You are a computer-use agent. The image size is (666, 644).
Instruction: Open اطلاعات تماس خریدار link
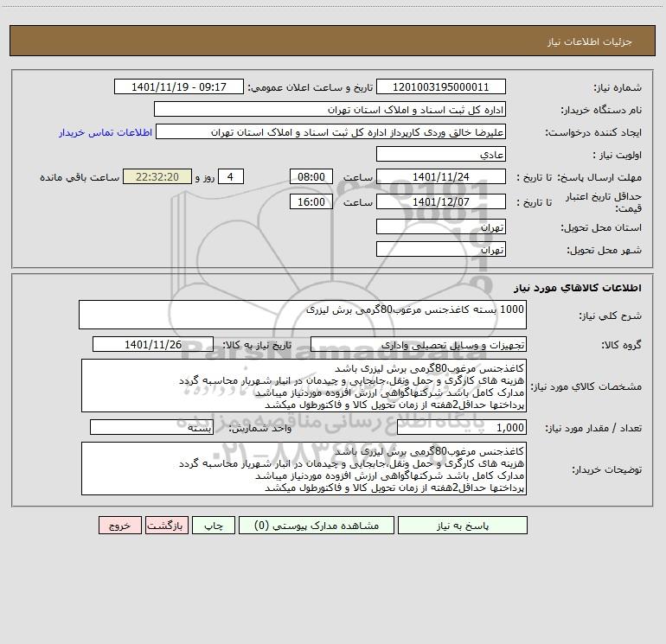106,132
